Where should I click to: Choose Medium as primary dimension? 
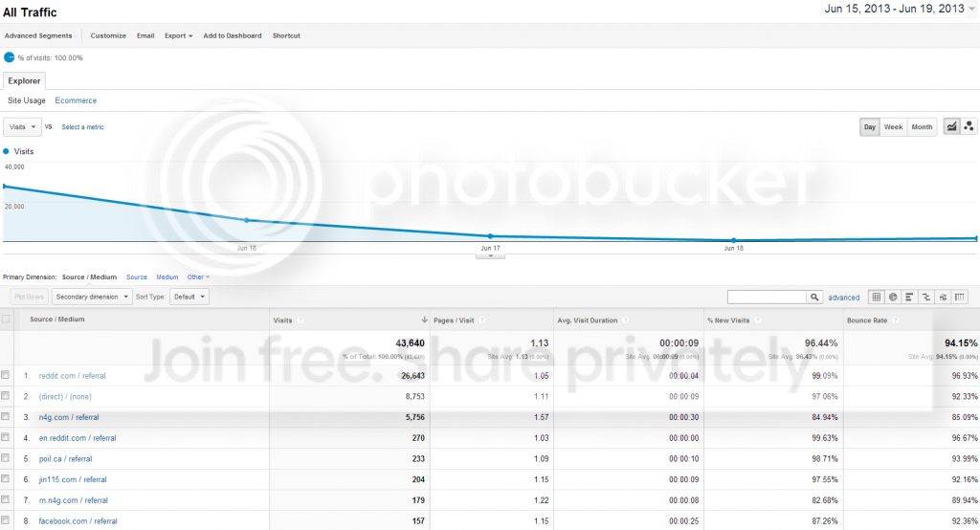point(167,276)
